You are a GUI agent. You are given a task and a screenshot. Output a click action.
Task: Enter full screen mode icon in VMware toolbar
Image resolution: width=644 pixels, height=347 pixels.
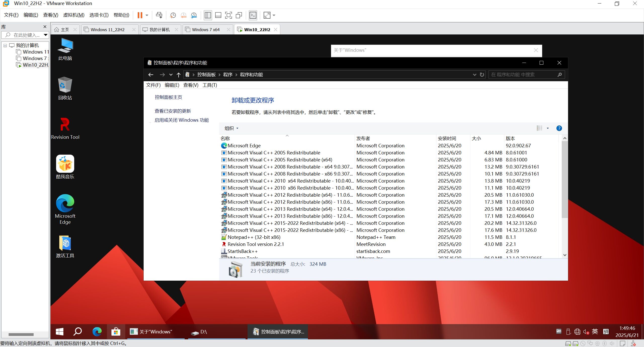(x=228, y=15)
